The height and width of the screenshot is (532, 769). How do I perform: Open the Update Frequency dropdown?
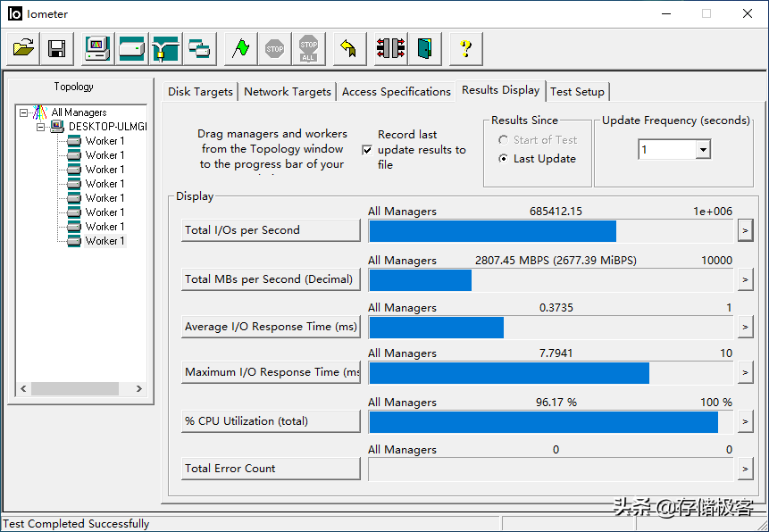coord(703,150)
